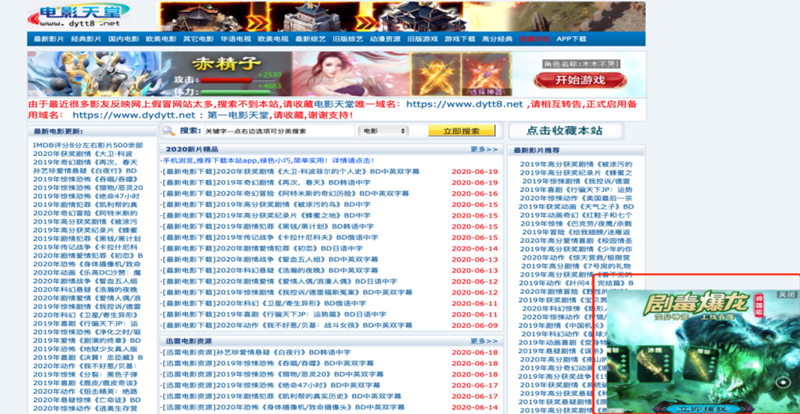This screenshot has width=800, height=414.
Task: Open the search category dropdown showing 电影
Action: [x=383, y=131]
